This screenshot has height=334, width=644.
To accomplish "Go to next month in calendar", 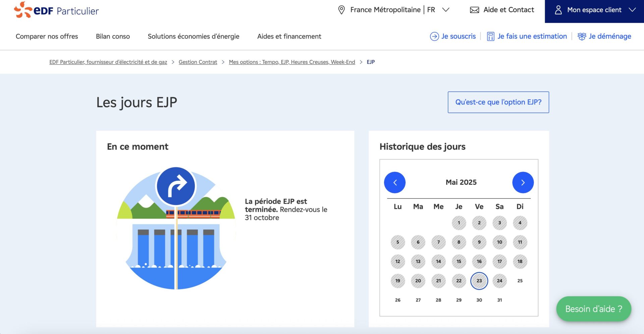I will pos(523,182).
